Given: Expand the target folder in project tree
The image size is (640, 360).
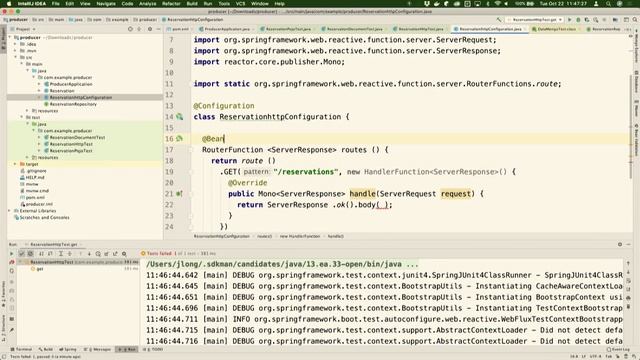Looking at the screenshot, I should tap(16, 164).
